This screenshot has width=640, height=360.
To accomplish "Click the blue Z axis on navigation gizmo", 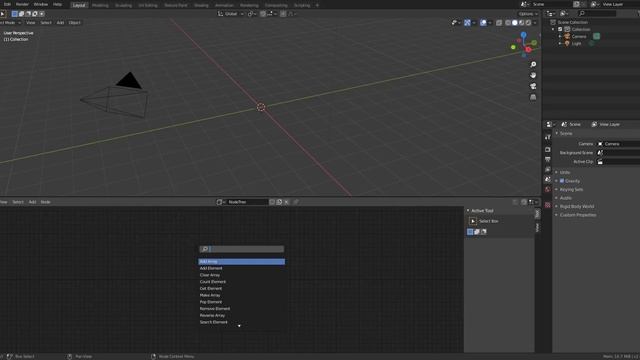I will 524,35.
